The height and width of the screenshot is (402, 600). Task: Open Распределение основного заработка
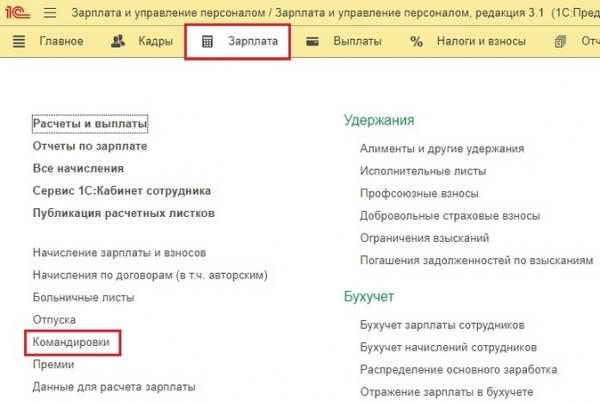point(458,370)
